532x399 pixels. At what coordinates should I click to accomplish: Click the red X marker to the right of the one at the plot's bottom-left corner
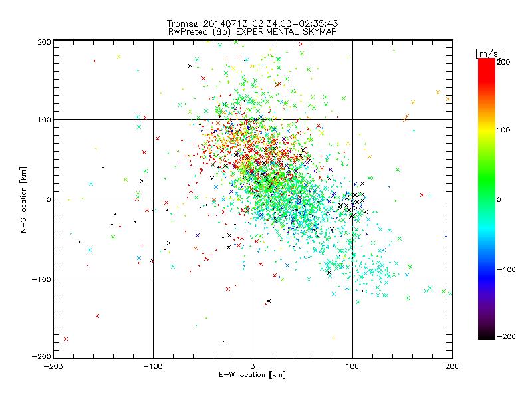pos(97,316)
